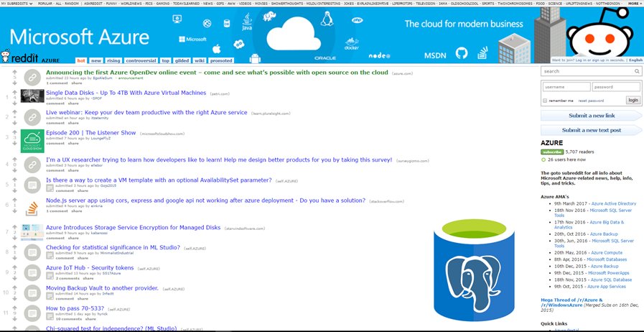The width and height of the screenshot is (644, 332).
Task: Click link icon beside UX researcher post
Action: (32, 165)
